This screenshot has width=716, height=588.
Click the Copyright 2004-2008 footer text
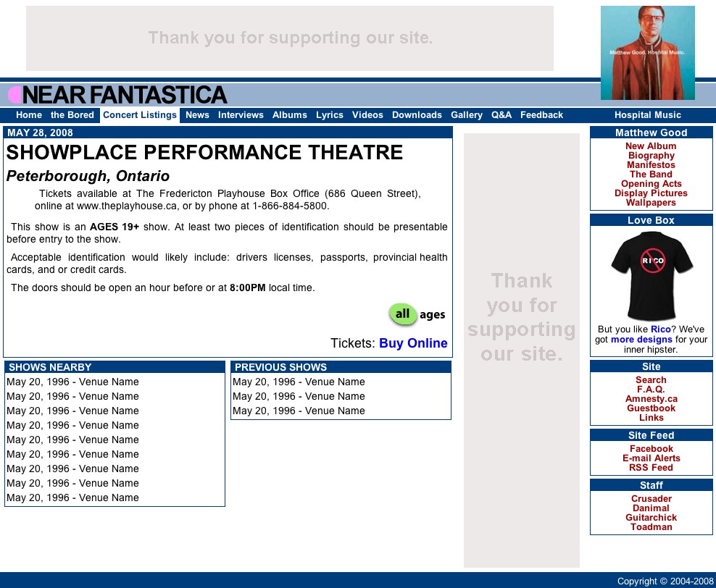[665, 581]
